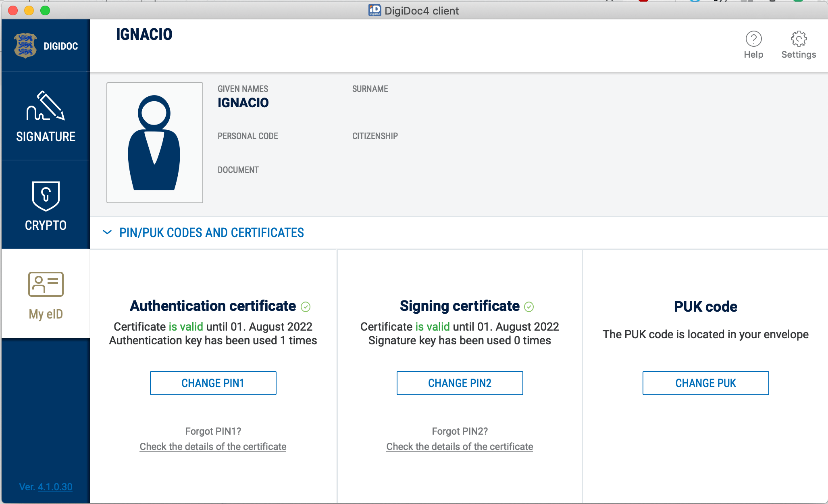Image resolution: width=828 pixels, height=504 pixels.
Task: Open Help question mark icon
Action: pos(753,39)
